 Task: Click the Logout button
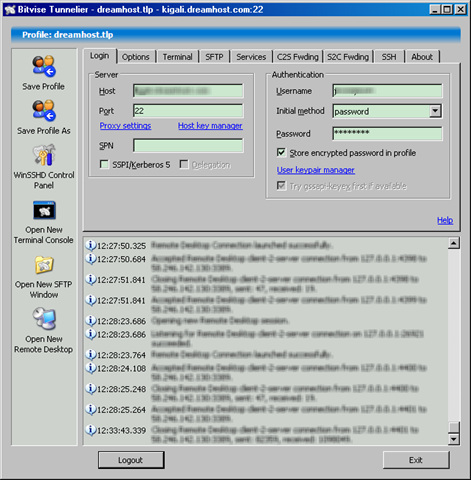coord(131,460)
